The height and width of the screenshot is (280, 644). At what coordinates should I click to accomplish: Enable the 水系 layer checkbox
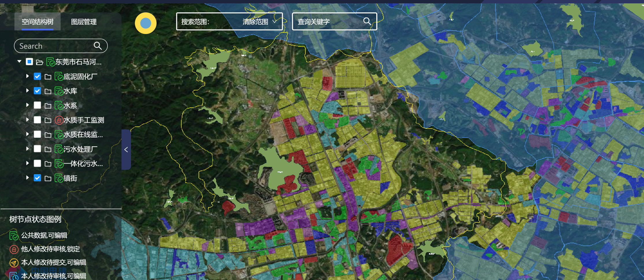click(x=37, y=105)
